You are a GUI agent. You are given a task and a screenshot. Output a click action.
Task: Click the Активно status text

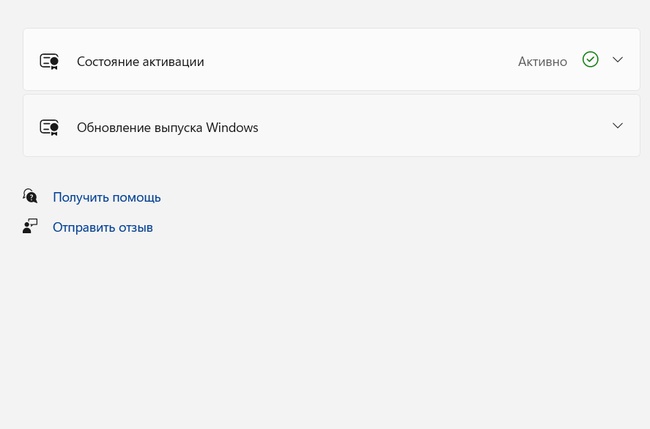[542, 61]
